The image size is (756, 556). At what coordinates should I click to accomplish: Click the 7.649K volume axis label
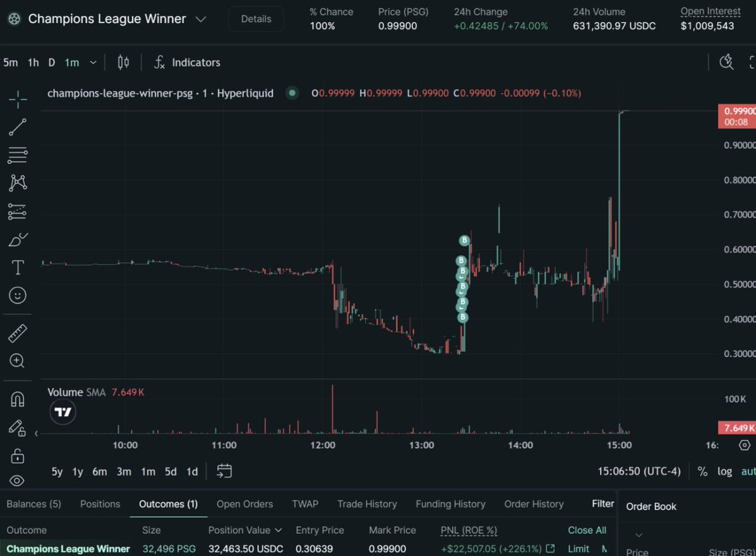point(736,428)
